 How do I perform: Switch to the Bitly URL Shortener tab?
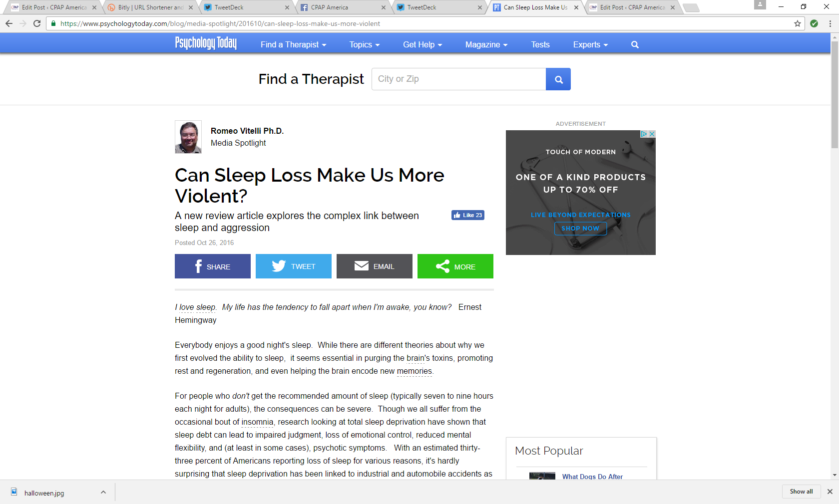(x=150, y=7)
